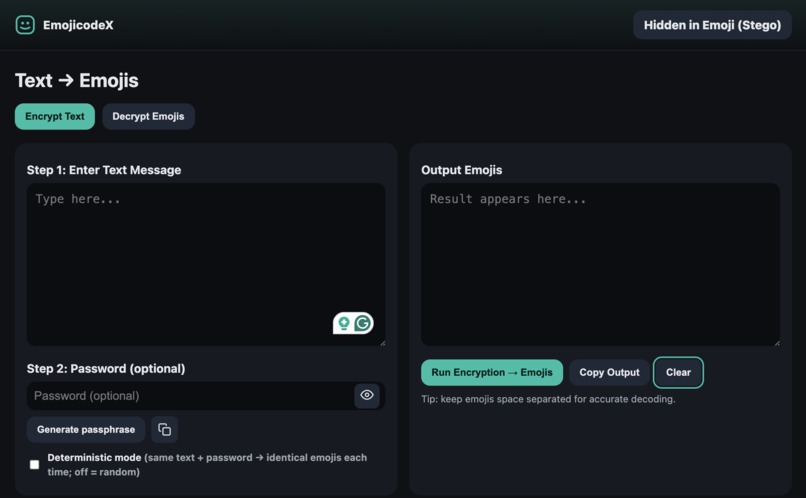The height and width of the screenshot is (498, 806).
Task: Click the Clear button
Action: point(678,373)
